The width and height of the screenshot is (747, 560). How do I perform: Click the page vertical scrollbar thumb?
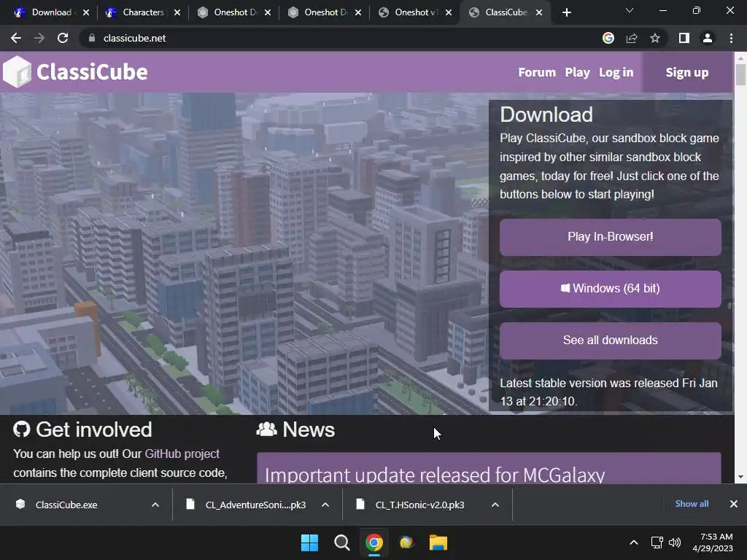click(740, 74)
